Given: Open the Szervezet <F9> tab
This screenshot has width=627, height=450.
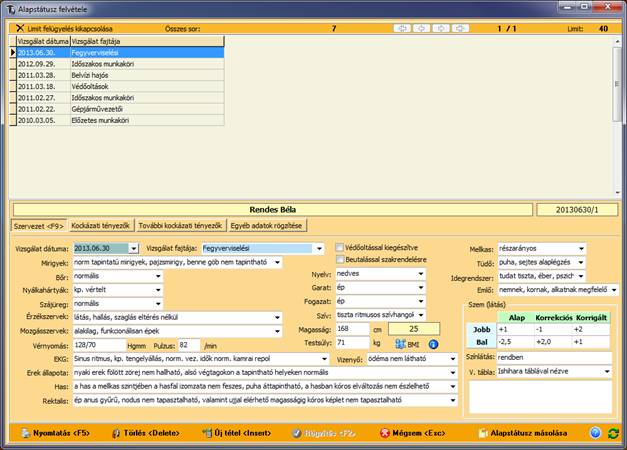Looking at the screenshot, I should pyautogui.click(x=38, y=226).
